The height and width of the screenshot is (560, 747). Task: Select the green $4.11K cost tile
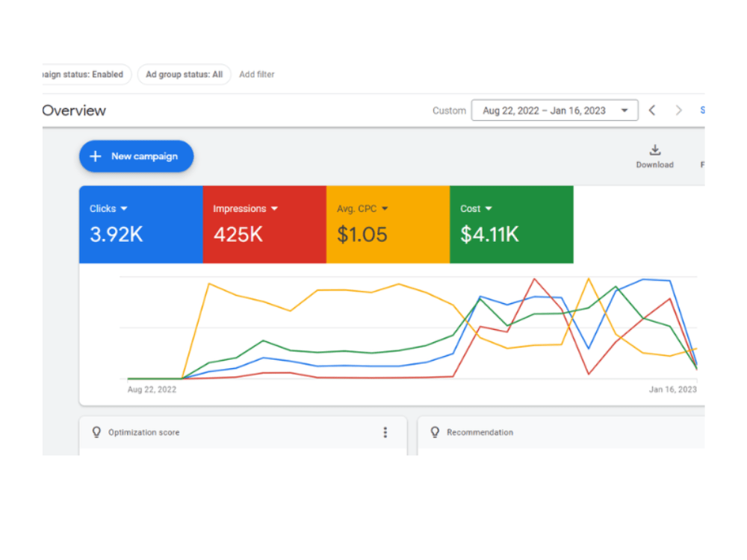point(512,224)
